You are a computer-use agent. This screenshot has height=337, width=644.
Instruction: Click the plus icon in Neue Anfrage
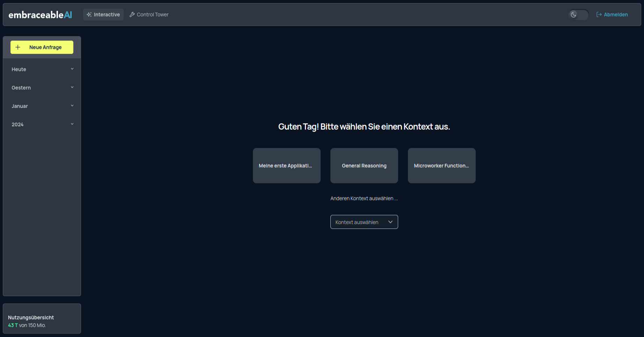[18, 47]
